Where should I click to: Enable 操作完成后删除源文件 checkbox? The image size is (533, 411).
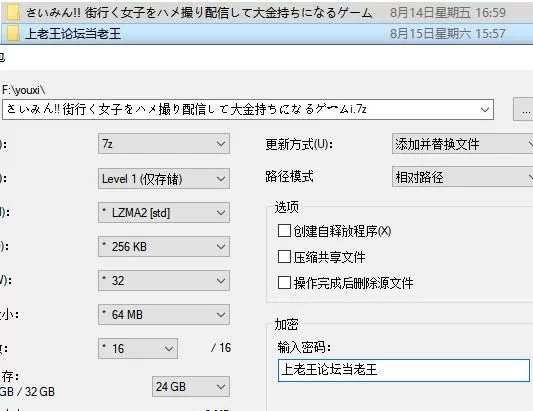284,282
